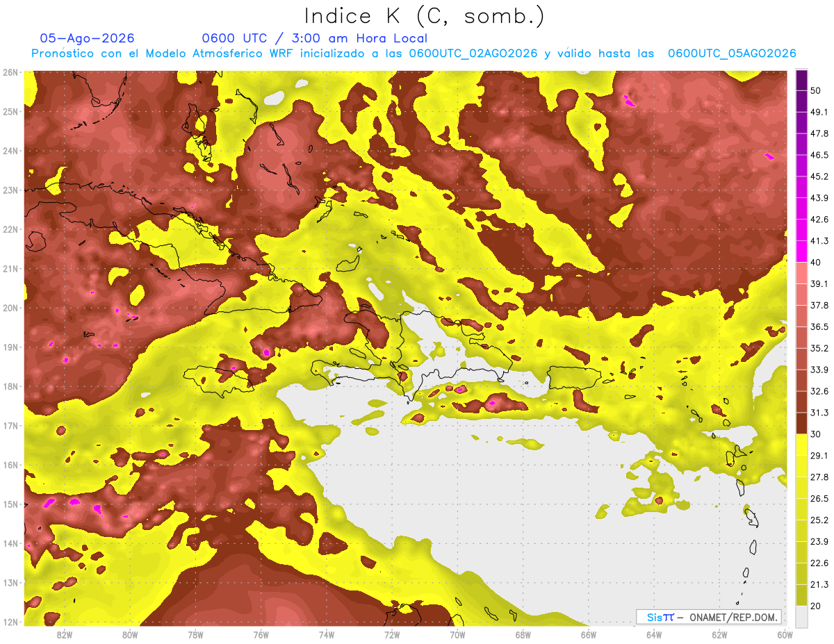Click the colorbar value '47.8'
834x644 pixels.
819,134
